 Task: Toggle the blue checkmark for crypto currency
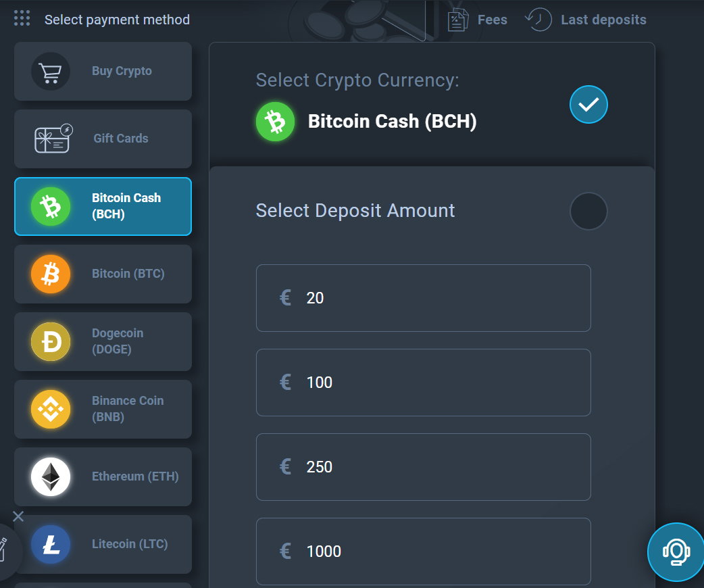[x=588, y=104]
